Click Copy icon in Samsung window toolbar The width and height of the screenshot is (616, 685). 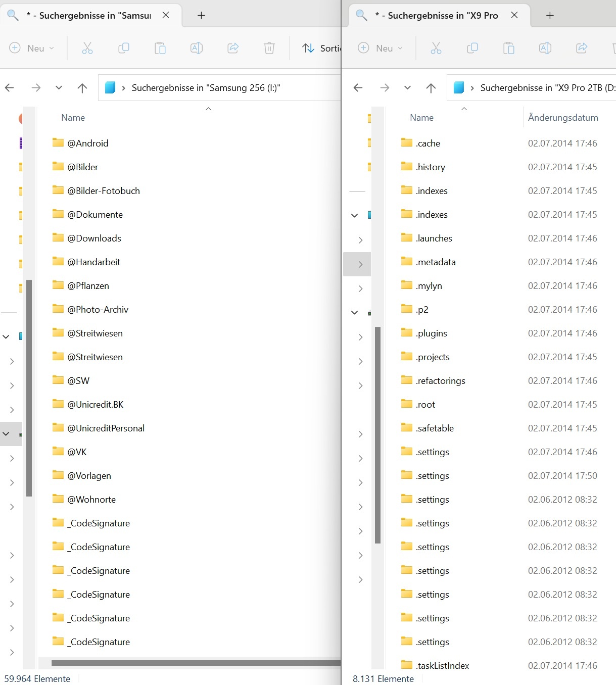[124, 48]
